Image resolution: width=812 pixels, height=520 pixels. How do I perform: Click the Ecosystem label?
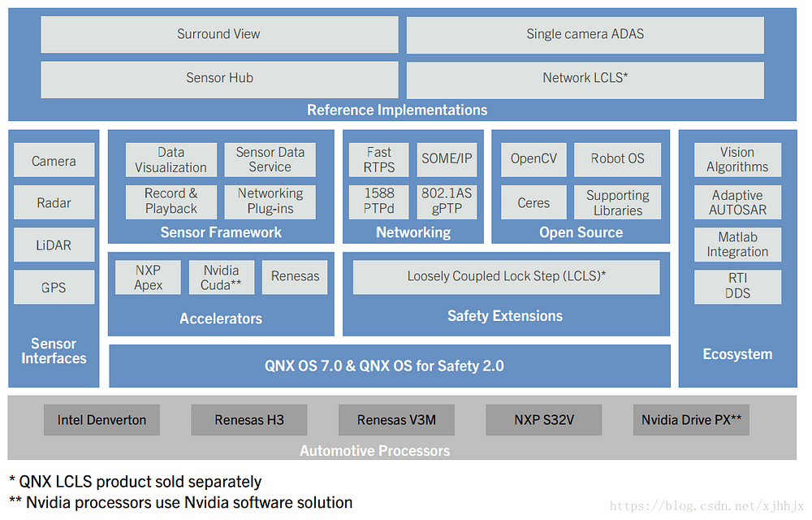pyautogui.click(x=737, y=354)
